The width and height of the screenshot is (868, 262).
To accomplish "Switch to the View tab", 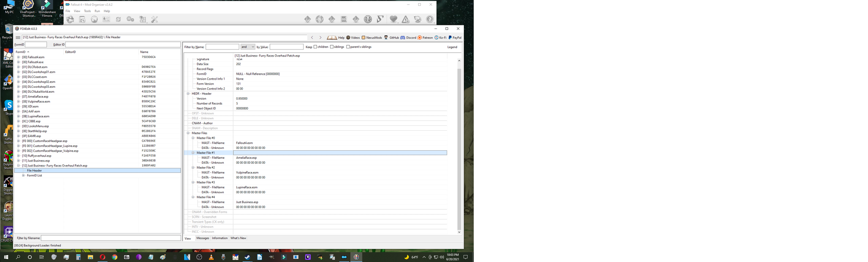I will (188, 238).
